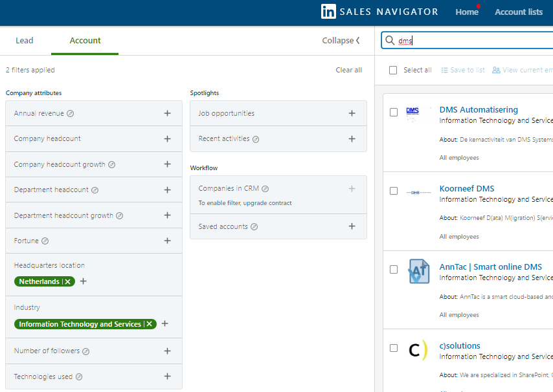Open the Koorneef DMS account link
Viewport: 553px width, 392px height.
coord(466,188)
